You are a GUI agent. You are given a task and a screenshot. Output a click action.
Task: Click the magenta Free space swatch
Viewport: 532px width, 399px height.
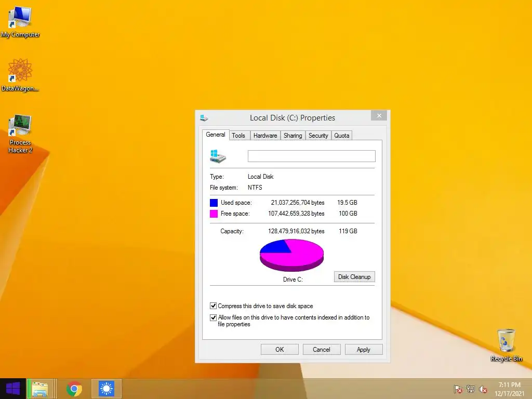click(x=214, y=214)
